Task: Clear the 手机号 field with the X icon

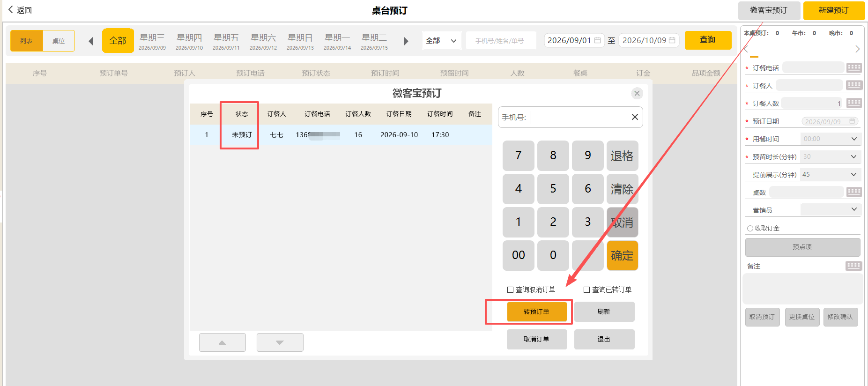Action: (x=635, y=117)
